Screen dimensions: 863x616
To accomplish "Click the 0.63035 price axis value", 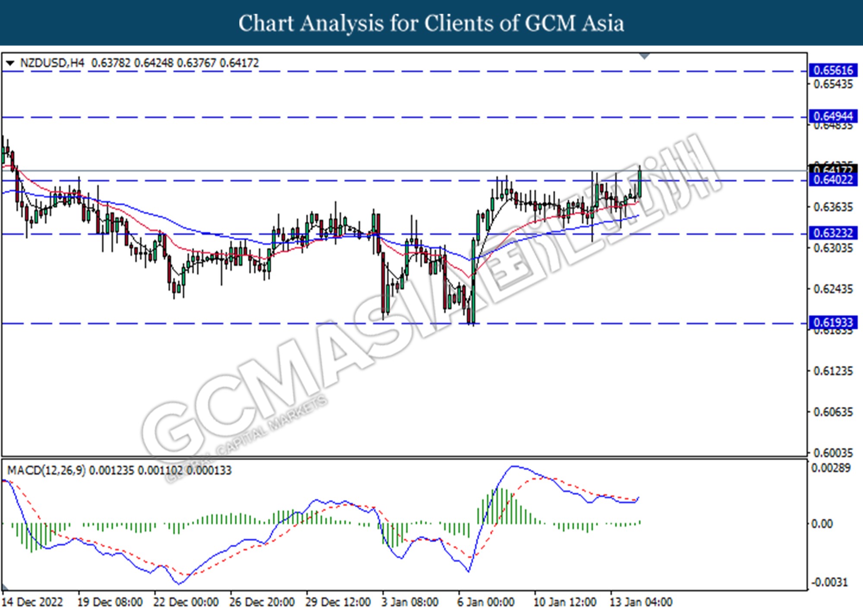I will (x=833, y=248).
